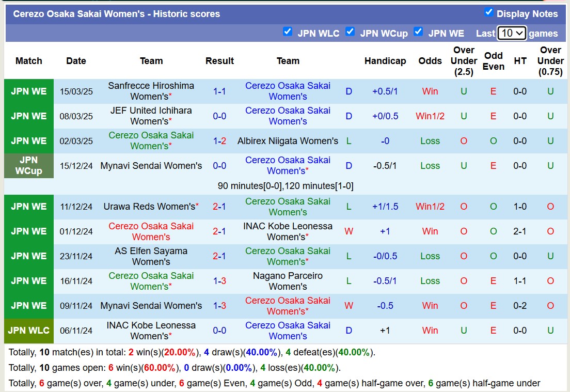Uncheck the JPN WCup filter checkbox
The image size is (570, 392).
[x=350, y=32]
